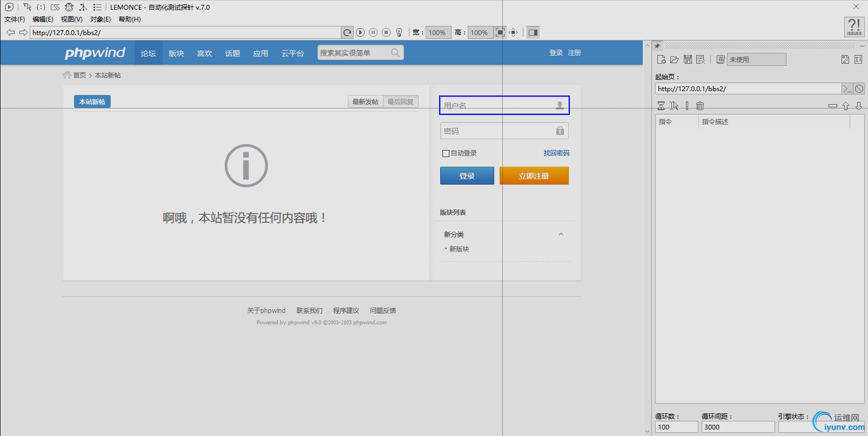Screen dimensions: 868x436
Task: Open the 帮助(H) menu
Action: [x=130, y=19]
